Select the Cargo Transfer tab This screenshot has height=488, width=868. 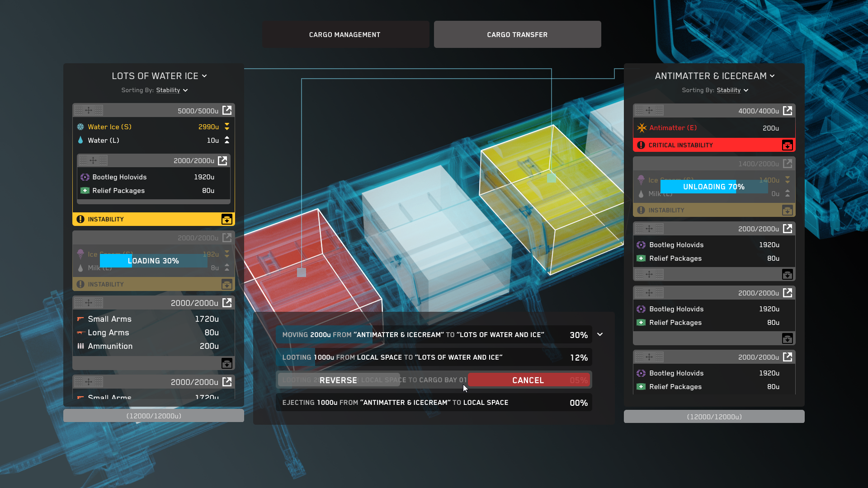pyautogui.click(x=517, y=34)
